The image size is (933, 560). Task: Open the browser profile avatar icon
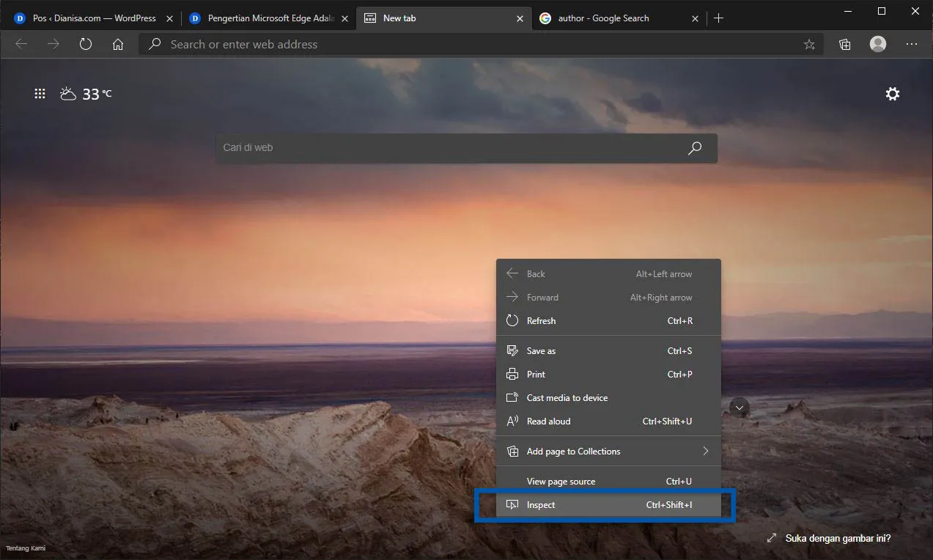click(877, 44)
